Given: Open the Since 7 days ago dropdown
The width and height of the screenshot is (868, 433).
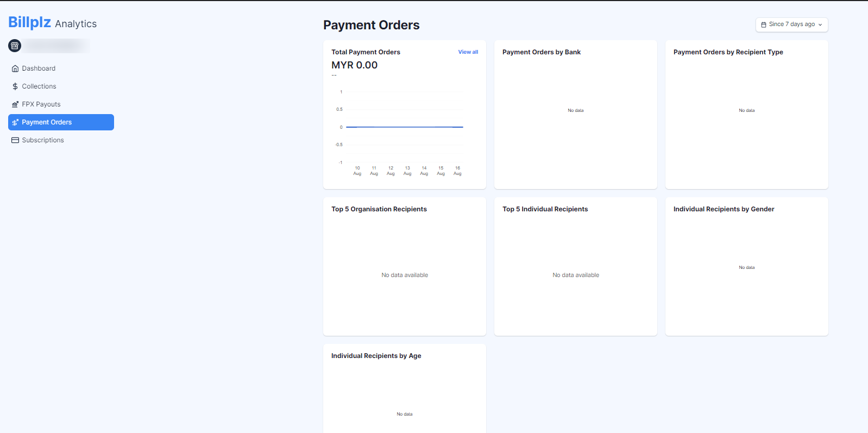Looking at the screenshot, I should coord(792,24).
